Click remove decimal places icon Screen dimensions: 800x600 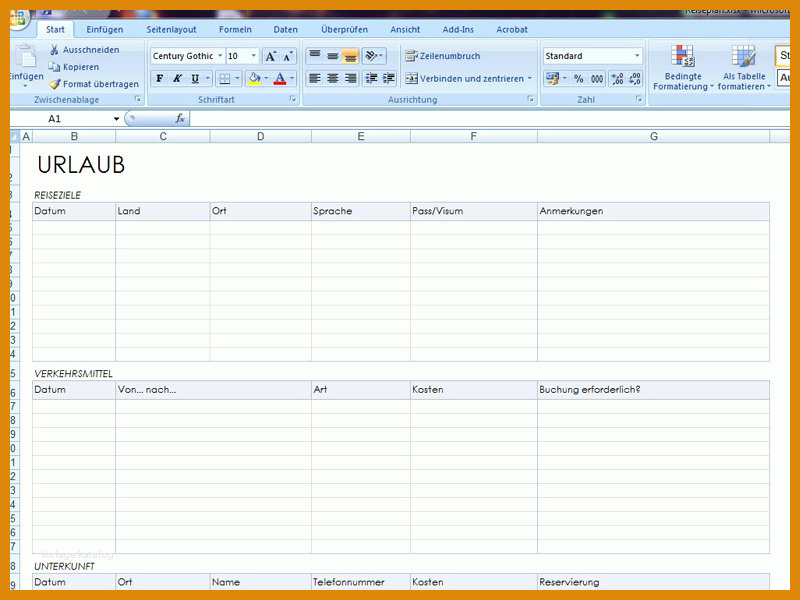(635, 79)
